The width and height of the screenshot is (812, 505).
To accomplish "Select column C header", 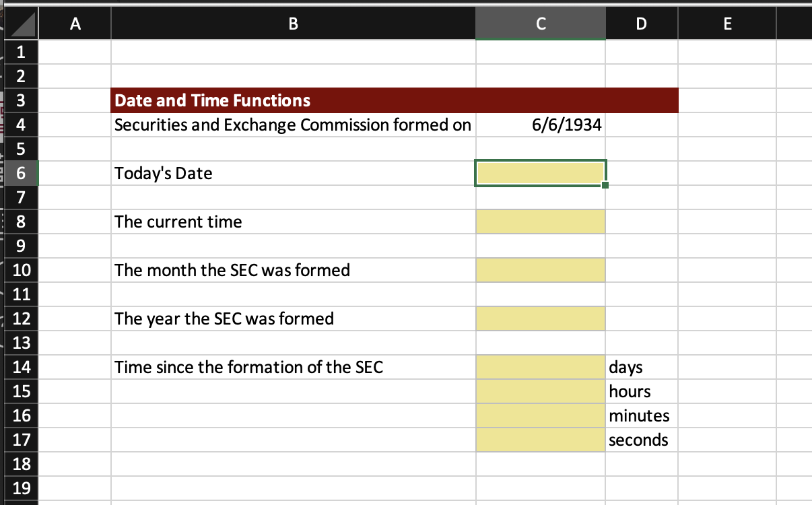I will click(x=540, y=24).
